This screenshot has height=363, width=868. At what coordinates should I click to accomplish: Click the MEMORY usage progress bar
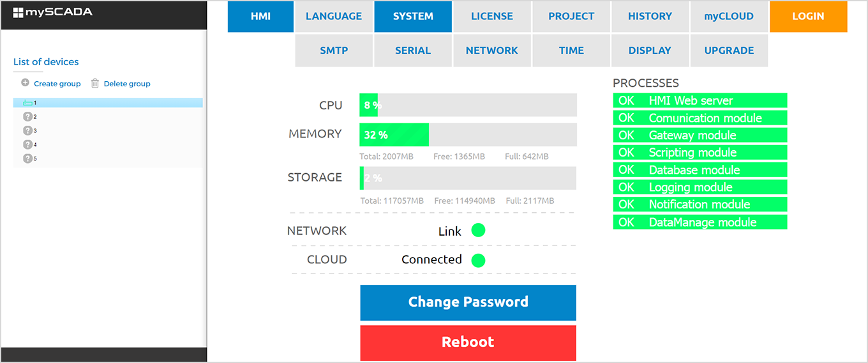468,135
